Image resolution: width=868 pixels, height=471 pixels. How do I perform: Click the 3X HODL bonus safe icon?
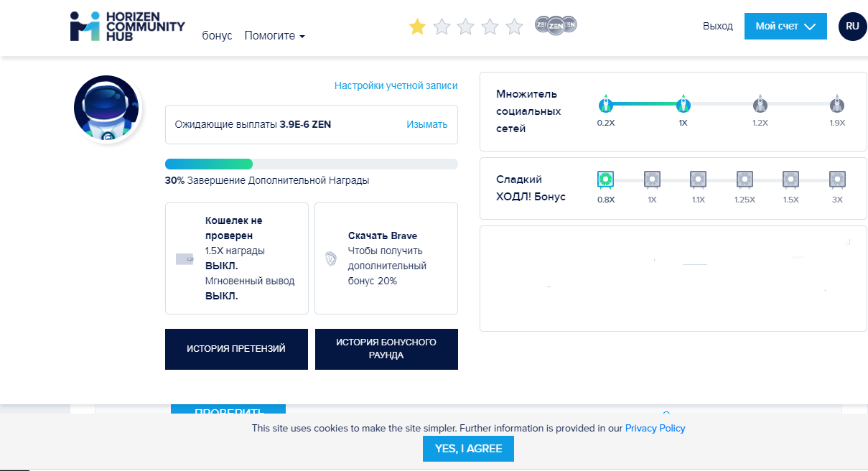[837, 179]
